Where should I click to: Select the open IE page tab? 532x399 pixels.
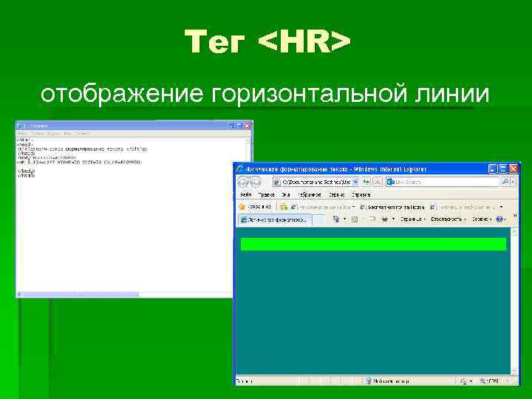[274, 220]
